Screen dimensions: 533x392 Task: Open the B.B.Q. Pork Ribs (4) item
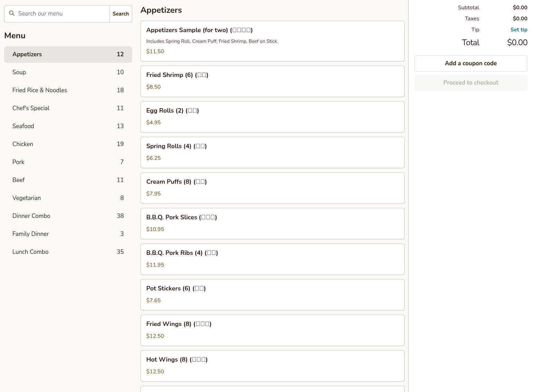[272, 259]
